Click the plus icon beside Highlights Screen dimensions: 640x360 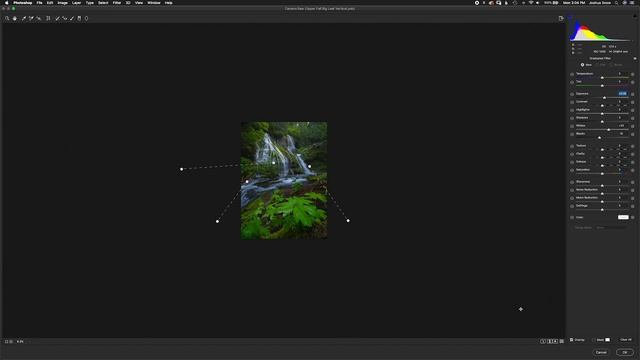click(633, 110)
